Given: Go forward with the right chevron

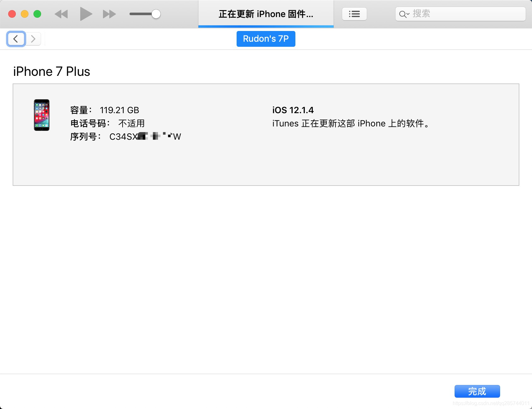Looking at the screenshot, I should coord(33,39).
